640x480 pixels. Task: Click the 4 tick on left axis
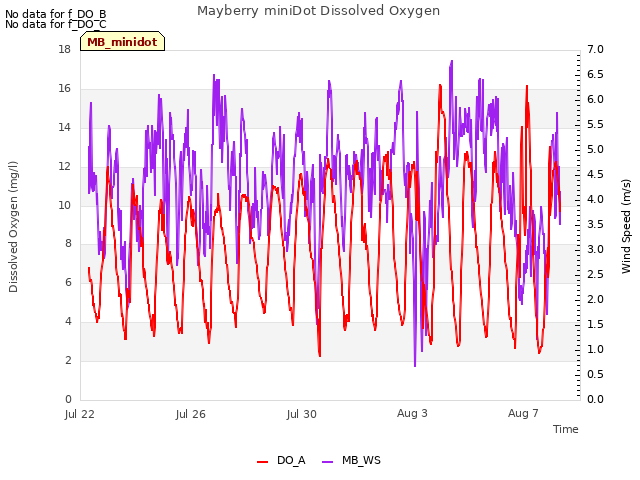coord(68,321)
